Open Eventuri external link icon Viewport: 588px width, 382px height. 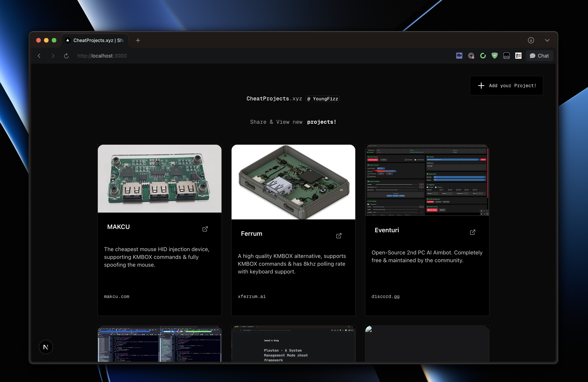coord(472,232)
